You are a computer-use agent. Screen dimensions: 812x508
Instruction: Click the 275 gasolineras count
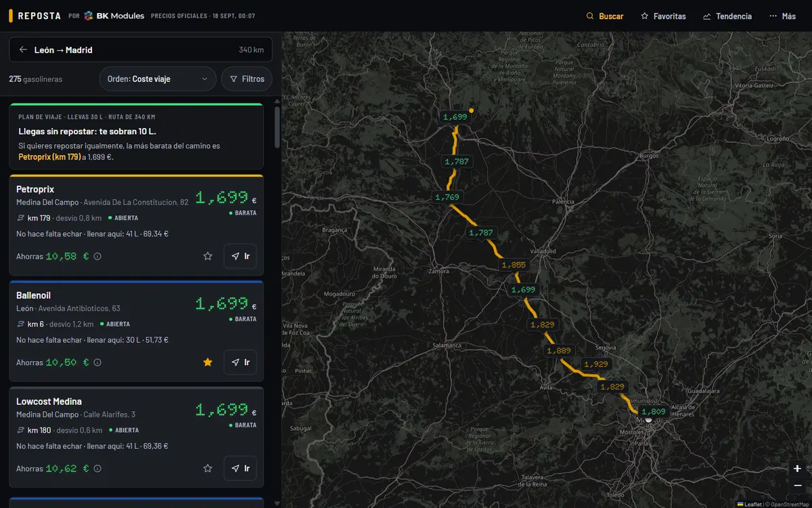point(36,79)
